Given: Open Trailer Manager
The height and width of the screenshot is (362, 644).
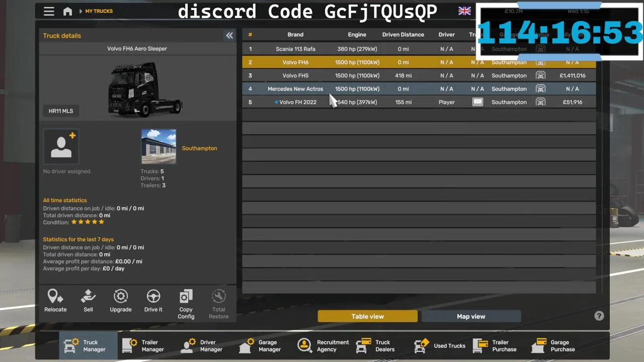Looking at the screenshot, I should pos(146,345).
